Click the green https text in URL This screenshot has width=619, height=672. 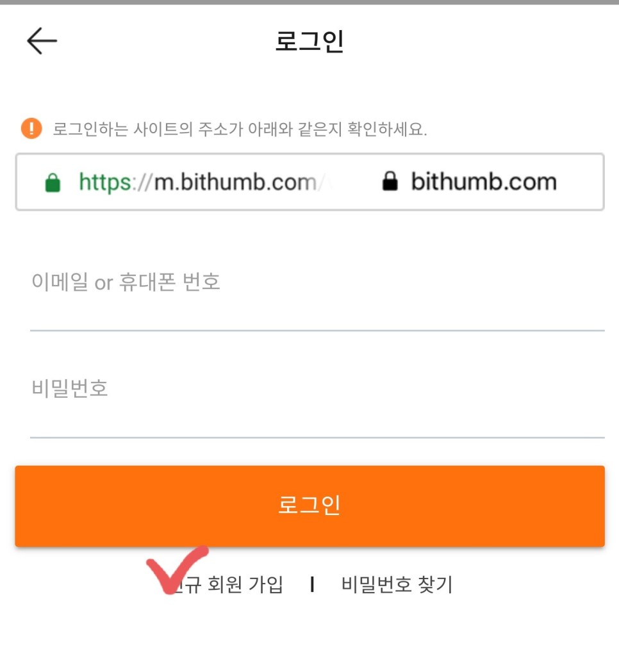[105, 183]
